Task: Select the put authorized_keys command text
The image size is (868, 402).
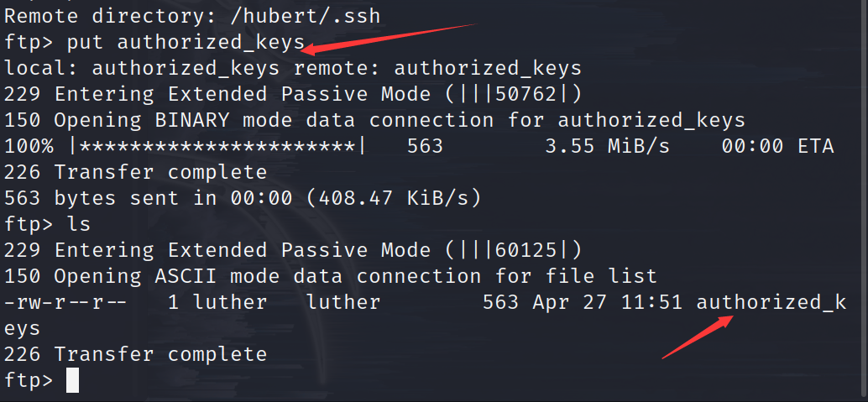Action: [186, 43]
